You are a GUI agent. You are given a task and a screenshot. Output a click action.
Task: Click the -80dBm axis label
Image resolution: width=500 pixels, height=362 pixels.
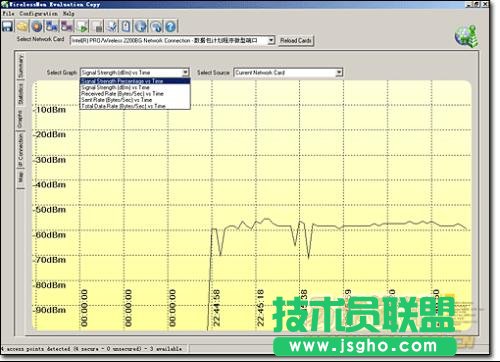[50, 285]
